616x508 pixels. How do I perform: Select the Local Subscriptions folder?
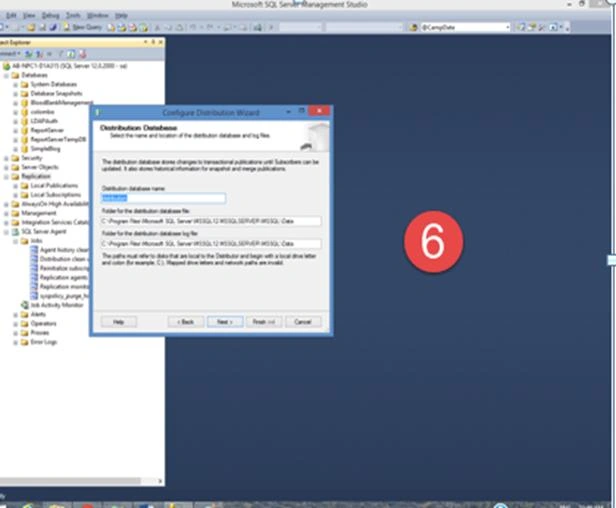point(55,195)
